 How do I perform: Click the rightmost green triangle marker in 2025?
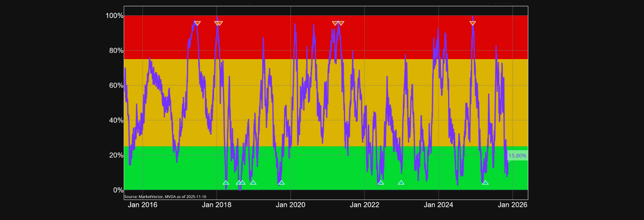(x=485, y=182)
